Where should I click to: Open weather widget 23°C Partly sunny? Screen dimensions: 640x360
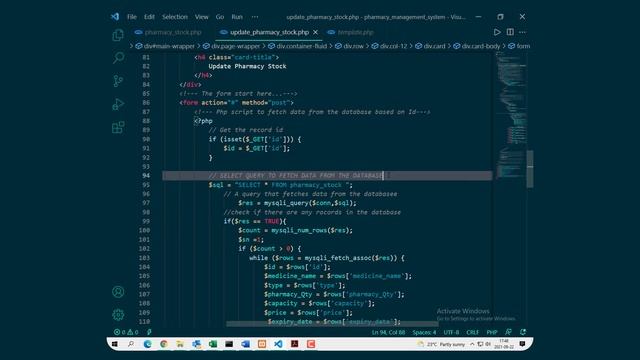440,344
